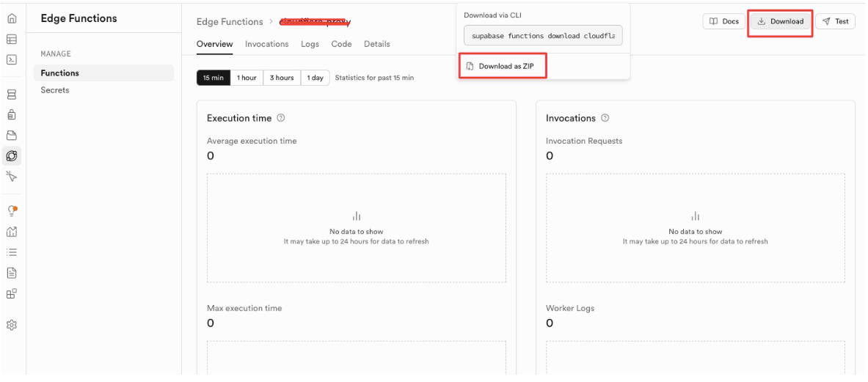Open Storage via the sidebar icon
The image size is (868, 382).
(12, 136)
